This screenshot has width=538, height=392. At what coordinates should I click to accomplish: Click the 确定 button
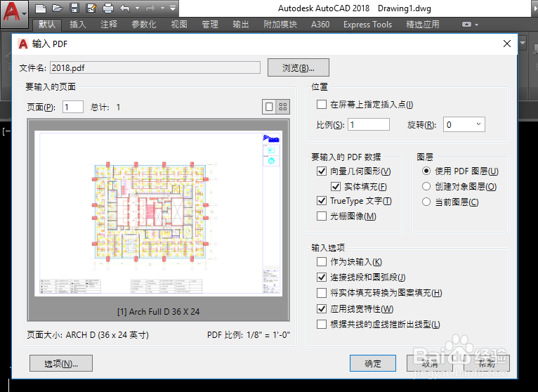pyautogui.click(x=373, y=363)
